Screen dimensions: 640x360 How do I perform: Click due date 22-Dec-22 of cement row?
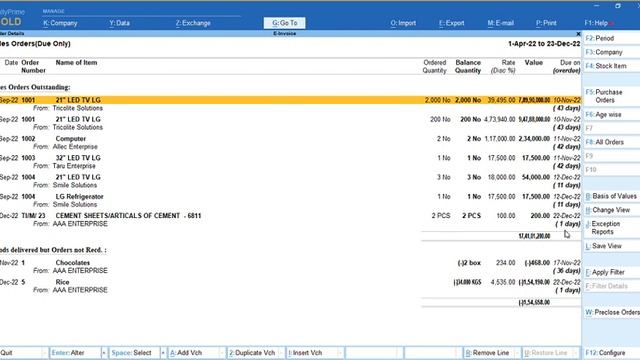point(567,216)
